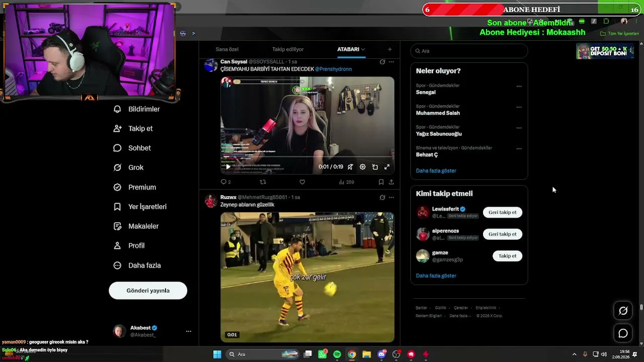Open Grok actions on Can Soysal's post
The height and width of the screenshot is (362, 644).
pyautogui.click(x=382, y=62)
